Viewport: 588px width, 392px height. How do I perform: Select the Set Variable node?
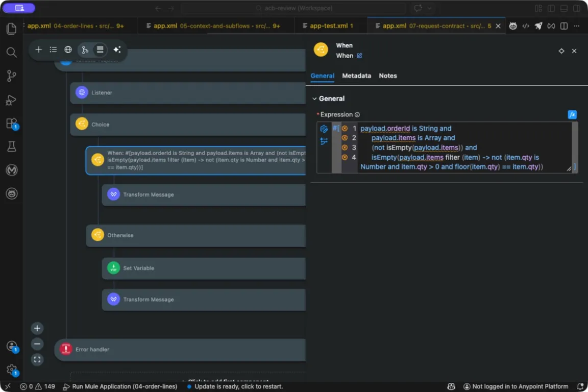pyautogui.click(x=204, y=268)
